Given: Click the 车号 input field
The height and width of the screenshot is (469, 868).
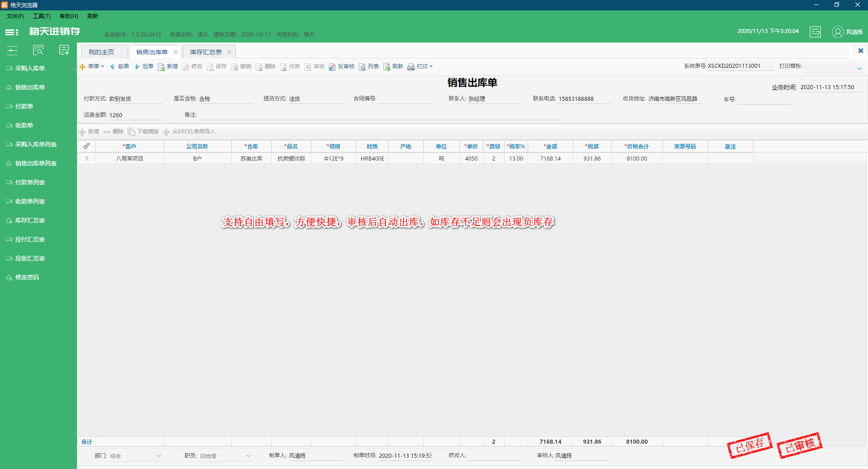Looking at the screenshot, I should coord(764,99).
